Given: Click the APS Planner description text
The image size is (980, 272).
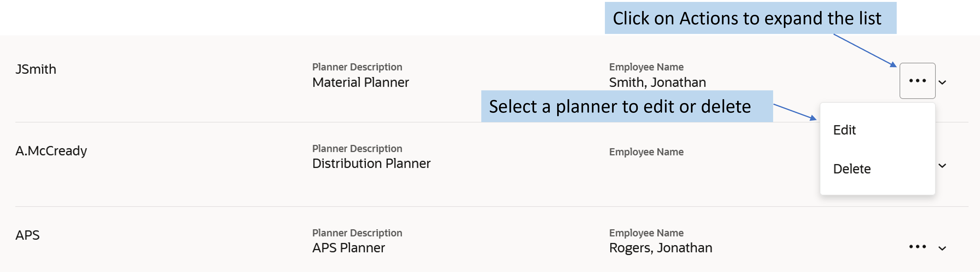Looking at the screenshot, I should [x=348, y=248].
